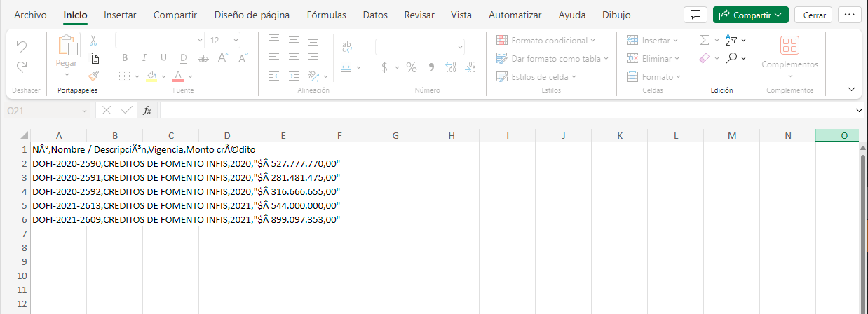This screenshot has width=868, height=314.
Task: Increase font size with the large A
Action: [x=222, y=58]
